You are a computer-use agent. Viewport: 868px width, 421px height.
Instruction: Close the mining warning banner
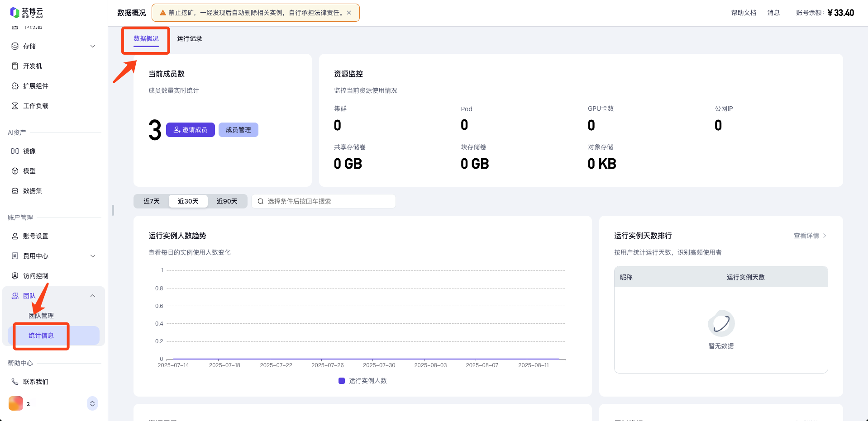pos(349,13)
